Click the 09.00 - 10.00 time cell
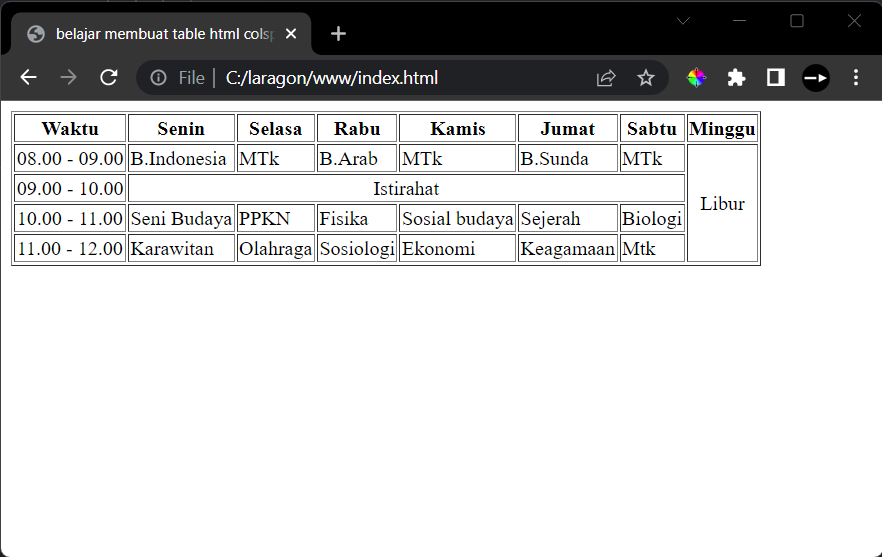882x557 pixels. (x=70, y=188)
